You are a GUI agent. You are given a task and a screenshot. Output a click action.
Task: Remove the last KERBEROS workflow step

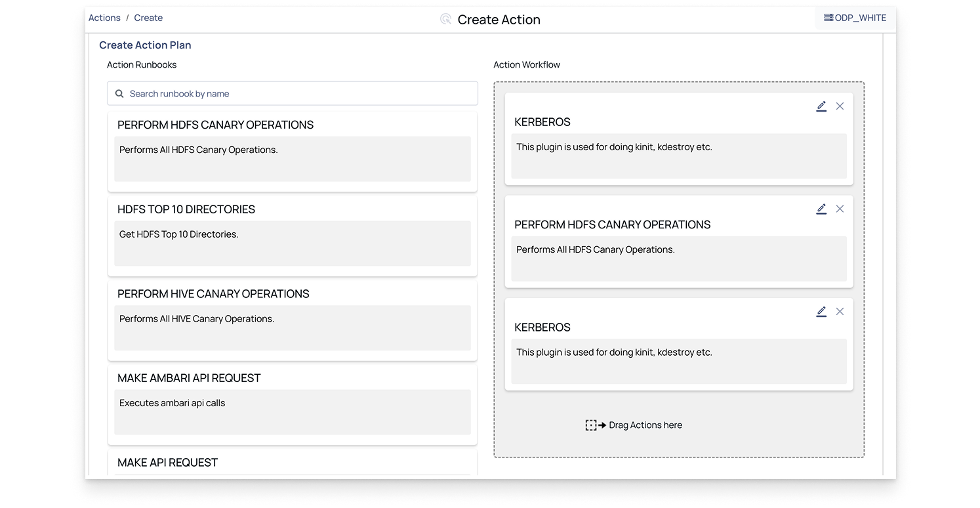click(840, 312)
